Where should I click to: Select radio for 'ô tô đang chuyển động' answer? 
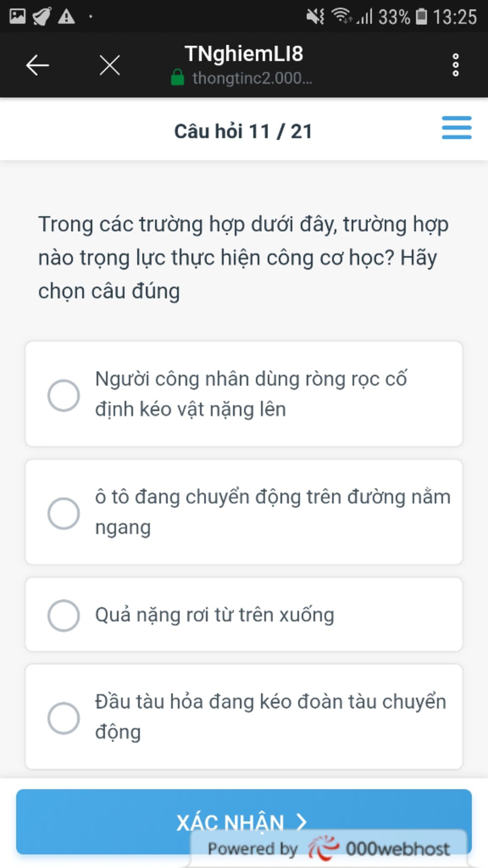pyautogui.click(x=63, y=513)
